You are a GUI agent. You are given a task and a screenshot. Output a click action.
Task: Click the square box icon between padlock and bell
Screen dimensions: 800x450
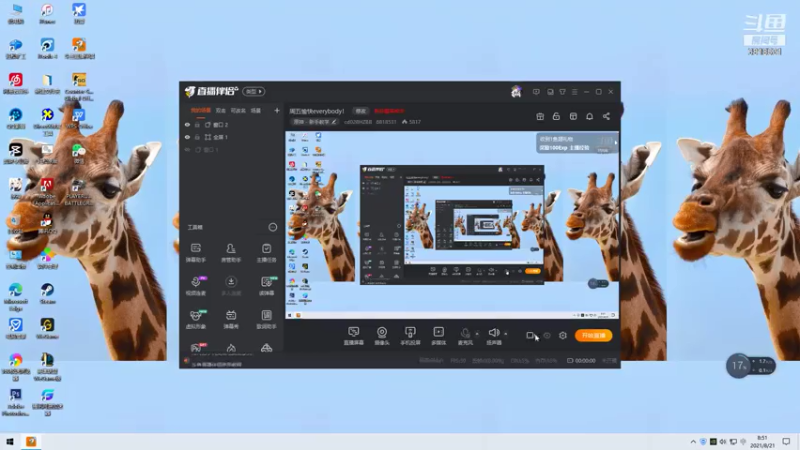(x=573, y=116)
